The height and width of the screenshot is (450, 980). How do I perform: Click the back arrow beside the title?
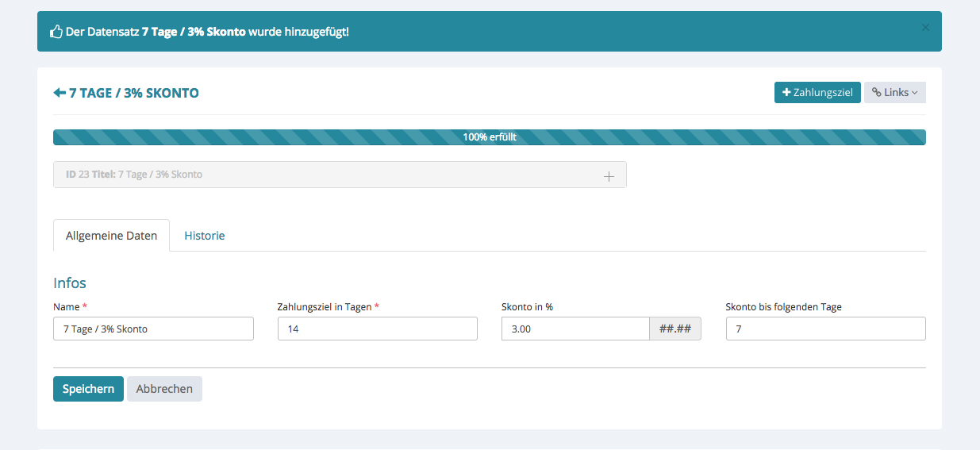60,93
